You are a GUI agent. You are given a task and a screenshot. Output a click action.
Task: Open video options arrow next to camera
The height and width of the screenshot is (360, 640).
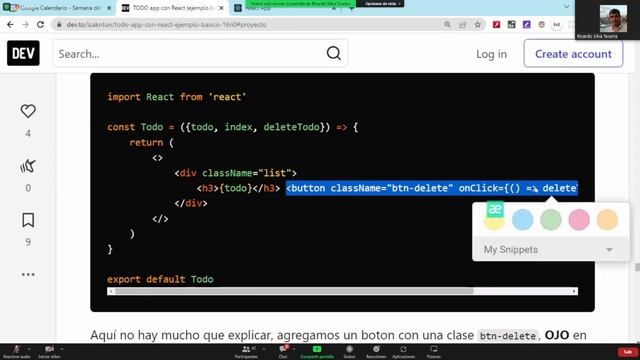pyautogui.click(x=62, y=349)
